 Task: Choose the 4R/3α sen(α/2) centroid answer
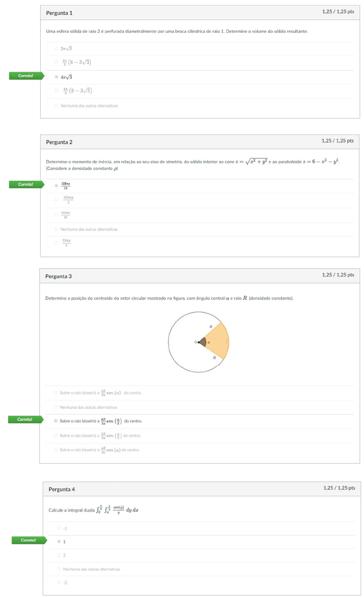click(x=56, y=421)
